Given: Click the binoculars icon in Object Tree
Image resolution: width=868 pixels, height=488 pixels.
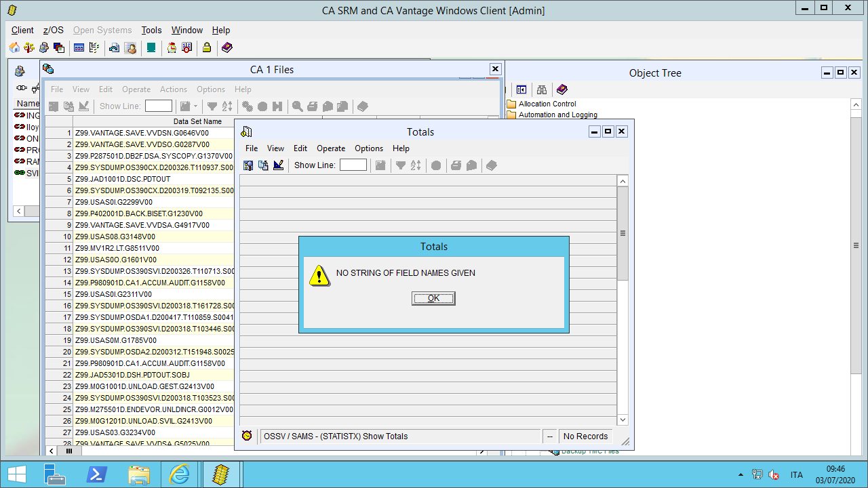Looking at the screenshot, I should [x=541, y=89].
